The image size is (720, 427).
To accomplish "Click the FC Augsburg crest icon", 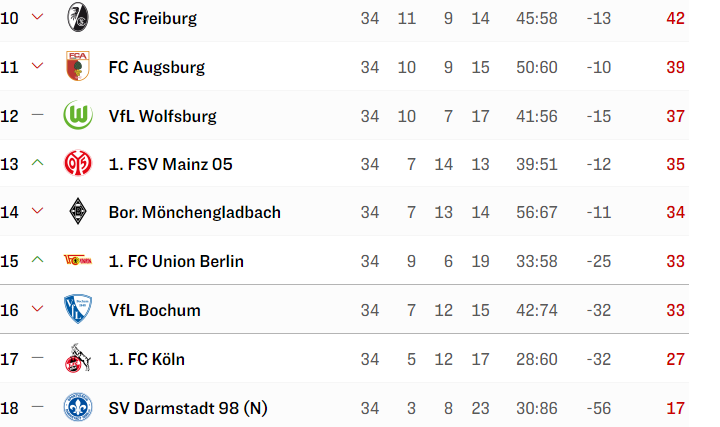I will tap(78, 66).
